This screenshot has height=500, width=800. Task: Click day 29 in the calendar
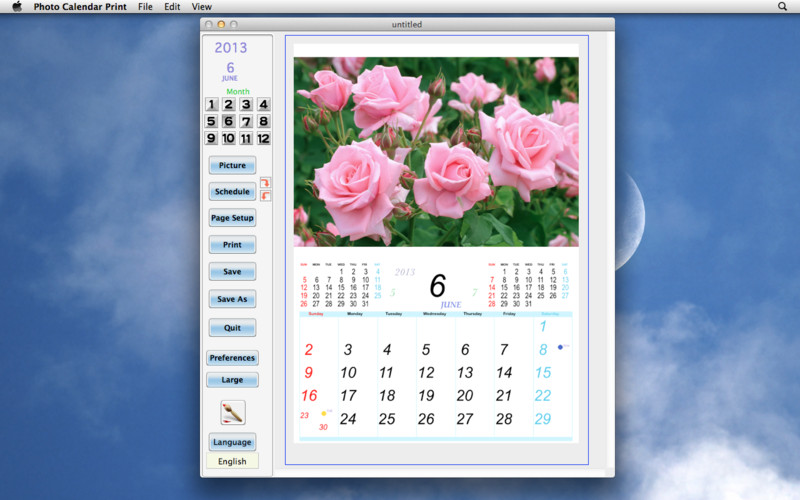tap(543, 419)
